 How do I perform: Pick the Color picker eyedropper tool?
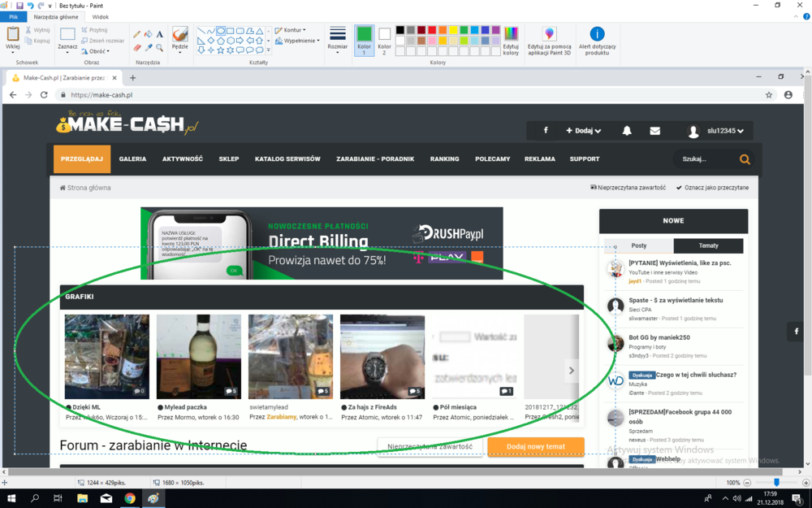tap(149, 48)
